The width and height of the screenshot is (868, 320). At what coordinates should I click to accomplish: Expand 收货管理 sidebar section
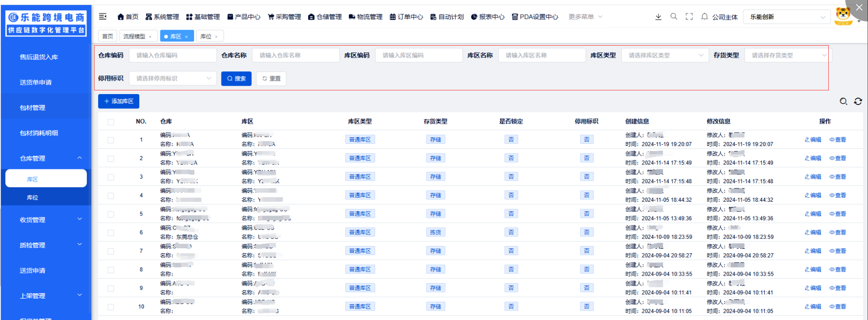46,220
